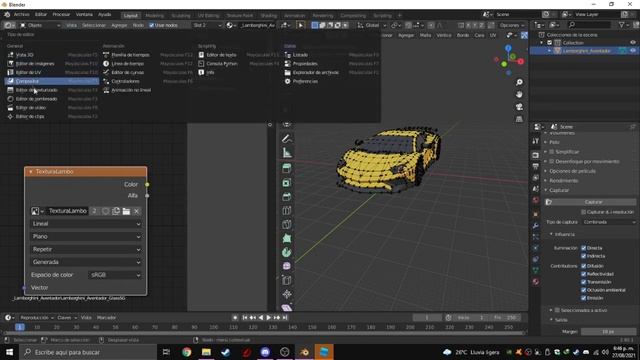Viewport: 640px width, 360px height.
Task: Click the red X axis on navigation gizmo
Action: [x=521, y=62]
